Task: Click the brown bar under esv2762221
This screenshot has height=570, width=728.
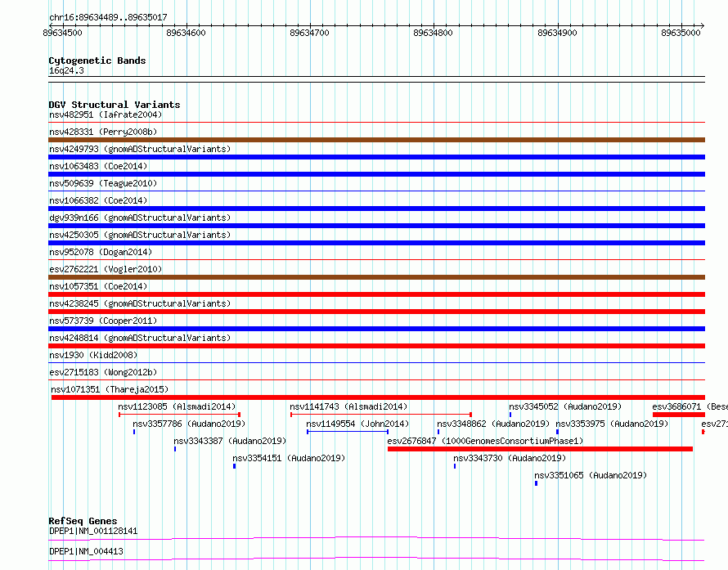Action: (x=376, y=277)
